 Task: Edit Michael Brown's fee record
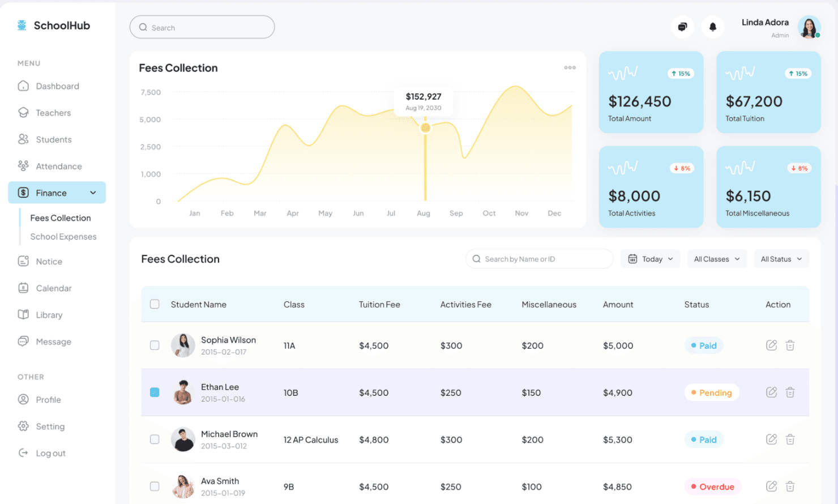click(x=771, y=439)
